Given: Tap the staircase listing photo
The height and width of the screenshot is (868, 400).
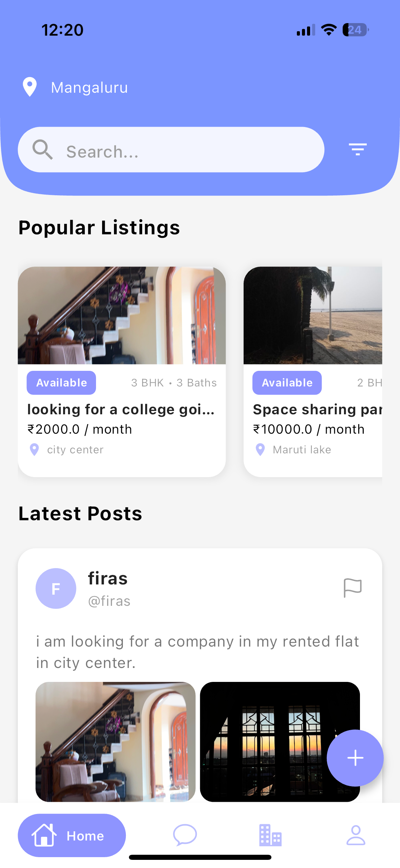Looking at the screenshot, I should pos(122,315).
